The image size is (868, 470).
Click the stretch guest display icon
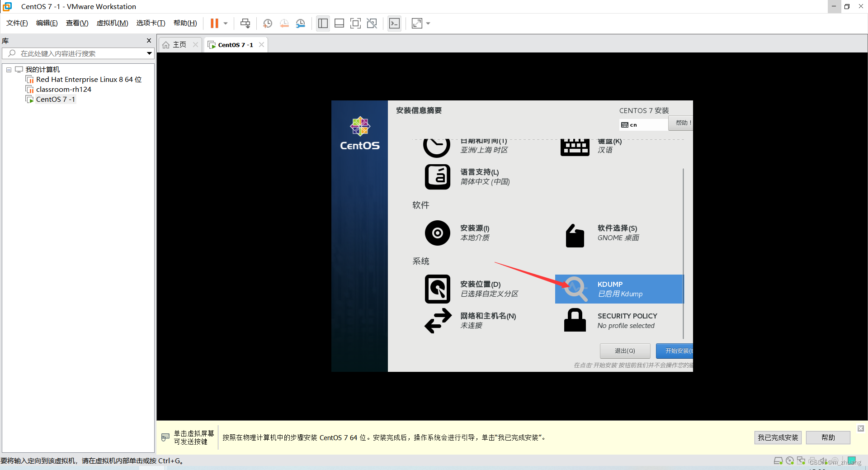tap(417, 23)
